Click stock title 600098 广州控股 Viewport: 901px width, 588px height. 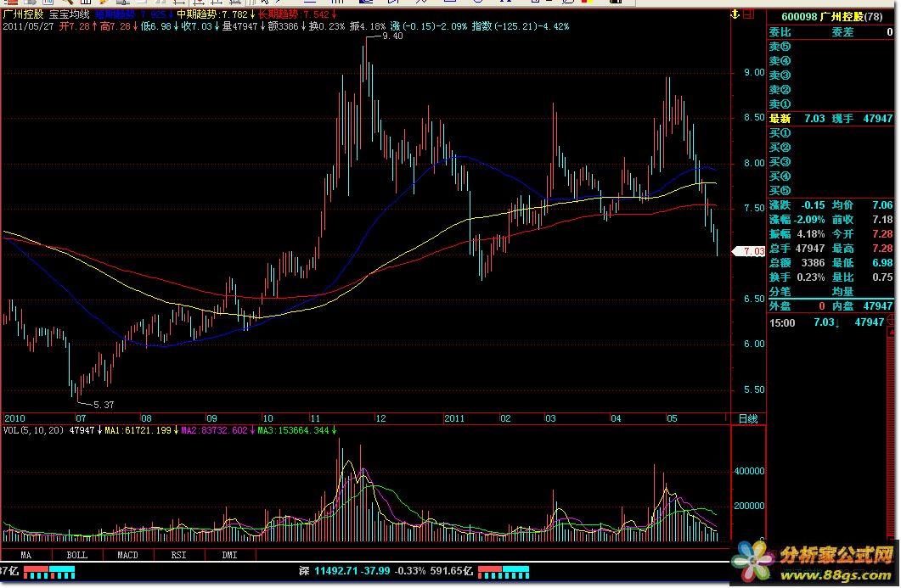coord(832,17)
